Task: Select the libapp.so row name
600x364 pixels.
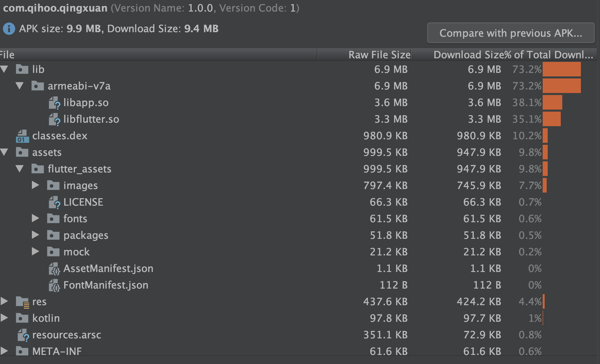Action: [x=86, y=103]
